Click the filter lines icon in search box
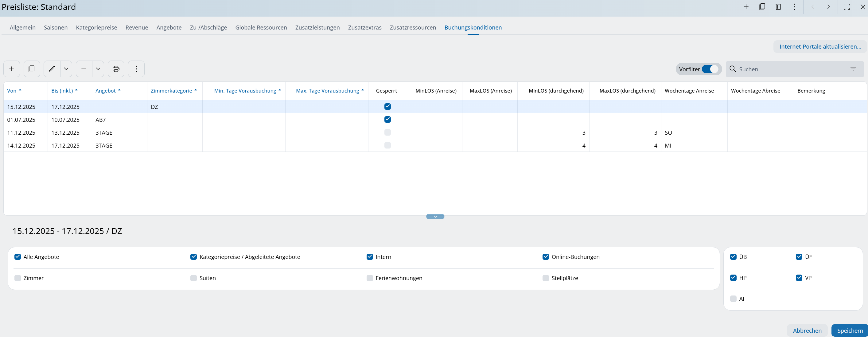The width and height of the screenshot is (868, 337). (x=853, y=69)
